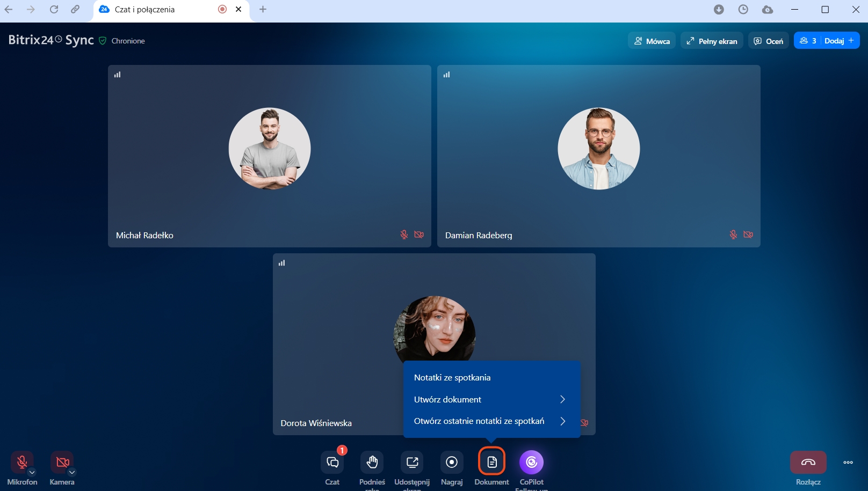Raise hand with Podnieś rękę button
This screenshot has width=868, height=491.
(x=372, y=462)
